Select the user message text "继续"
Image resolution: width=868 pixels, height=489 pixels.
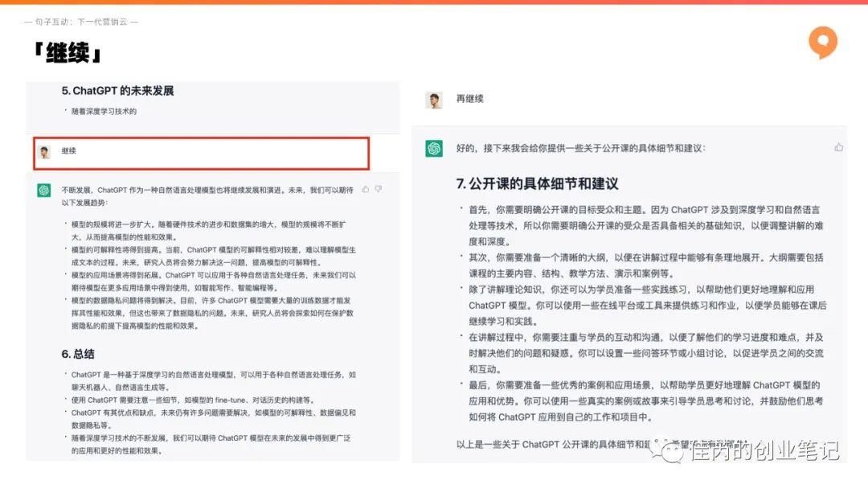(68, 150)
